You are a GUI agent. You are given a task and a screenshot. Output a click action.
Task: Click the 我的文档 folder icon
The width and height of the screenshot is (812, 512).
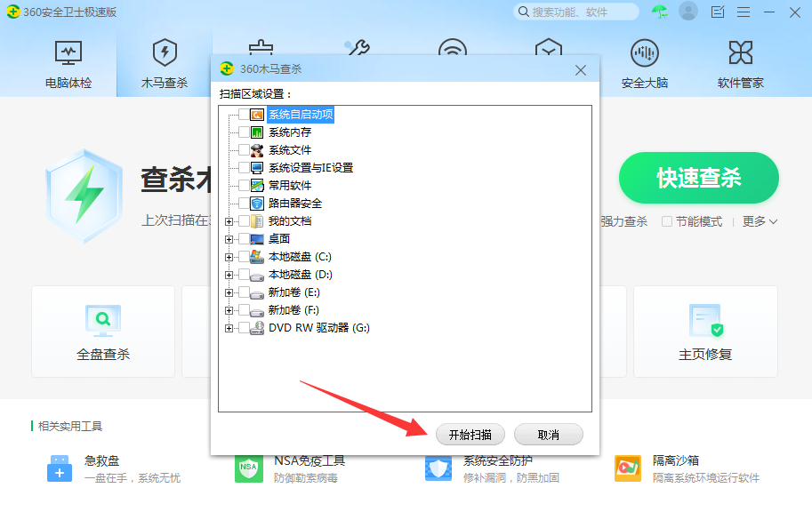tap(257, 221)
